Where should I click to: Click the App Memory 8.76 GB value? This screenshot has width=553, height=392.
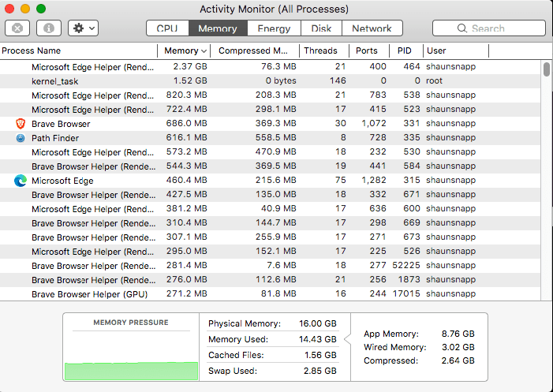(458, 334)
